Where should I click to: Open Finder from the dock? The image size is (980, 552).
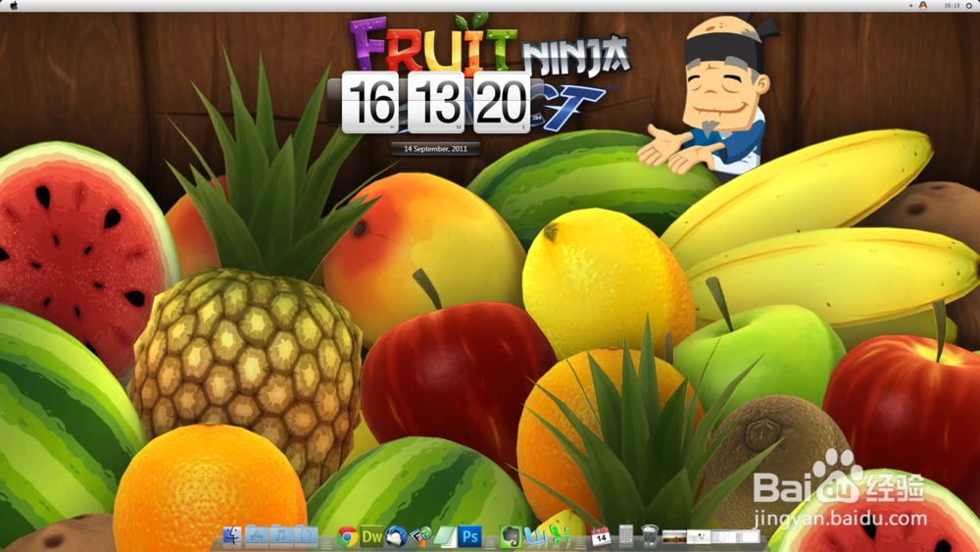click(232, 535)
